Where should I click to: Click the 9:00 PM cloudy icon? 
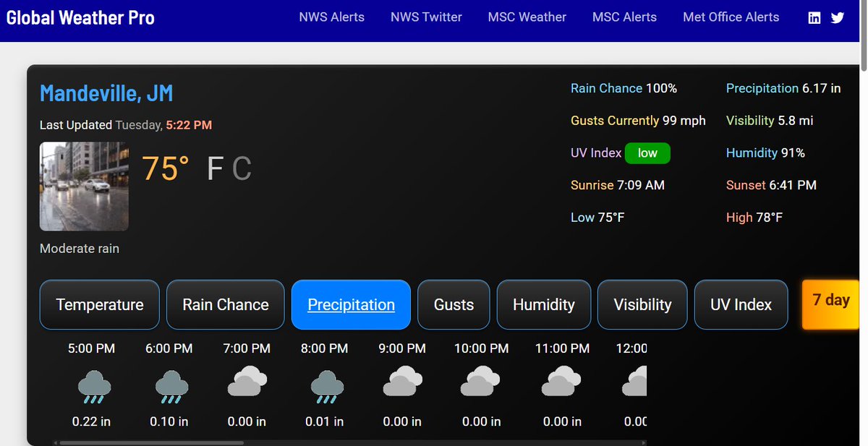point(403,381)
